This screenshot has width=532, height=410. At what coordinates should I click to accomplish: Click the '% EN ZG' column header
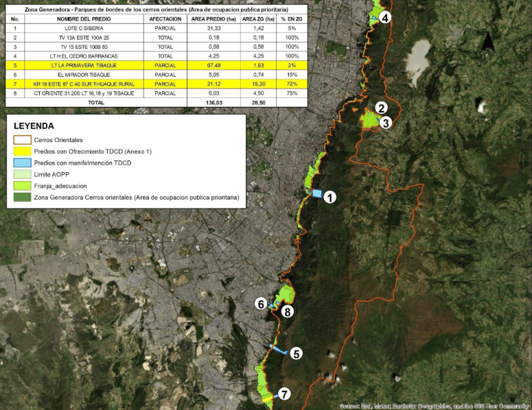tap(292, 19)
